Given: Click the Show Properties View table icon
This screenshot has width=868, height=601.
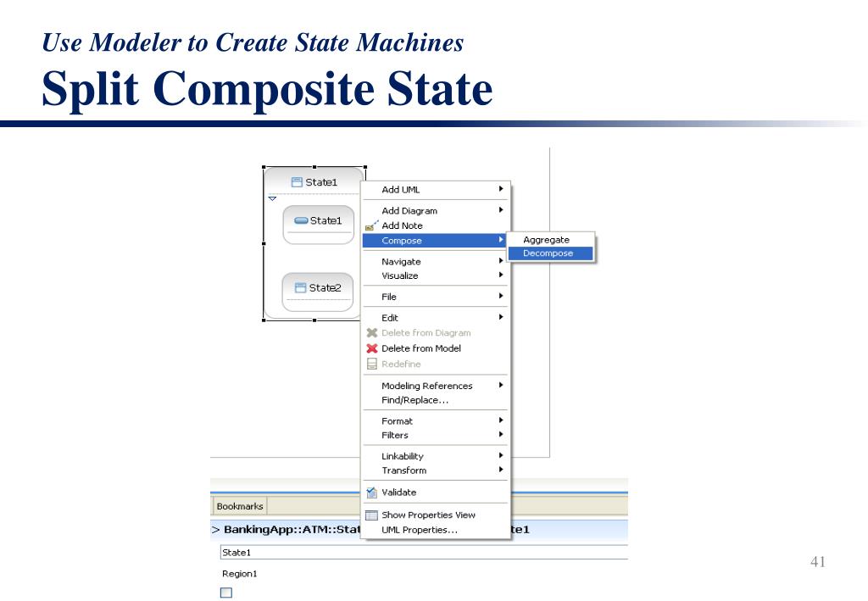Looking at the screenshot, I should (372, 515).
